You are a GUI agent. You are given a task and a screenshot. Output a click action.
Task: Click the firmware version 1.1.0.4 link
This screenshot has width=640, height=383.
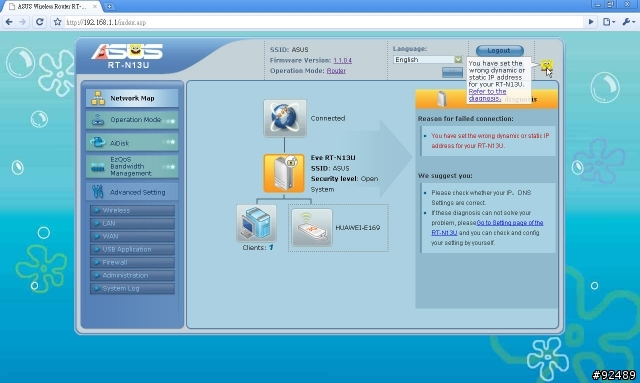tap(342, 60)
